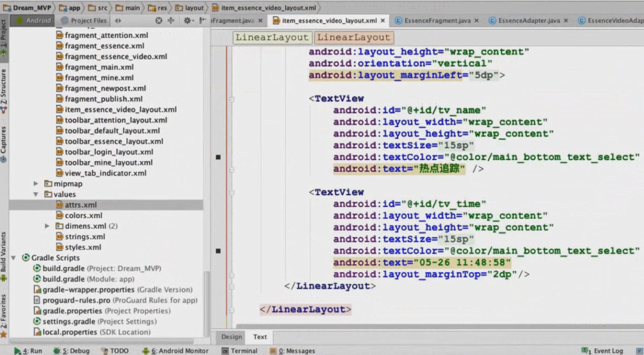This screenshot has height=355, width=644.
Task: Collapse the Gradle Scripts node
Action: pos(13,258)
